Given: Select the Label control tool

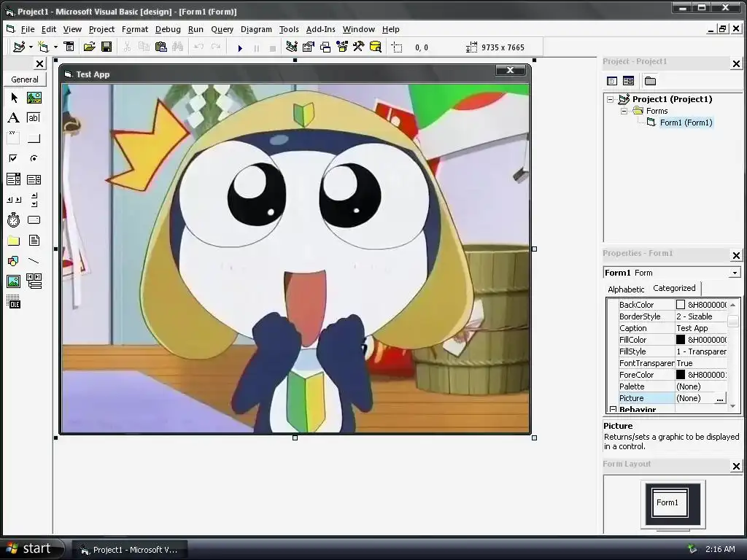Looking at the screenshot, I should (14, 117).
